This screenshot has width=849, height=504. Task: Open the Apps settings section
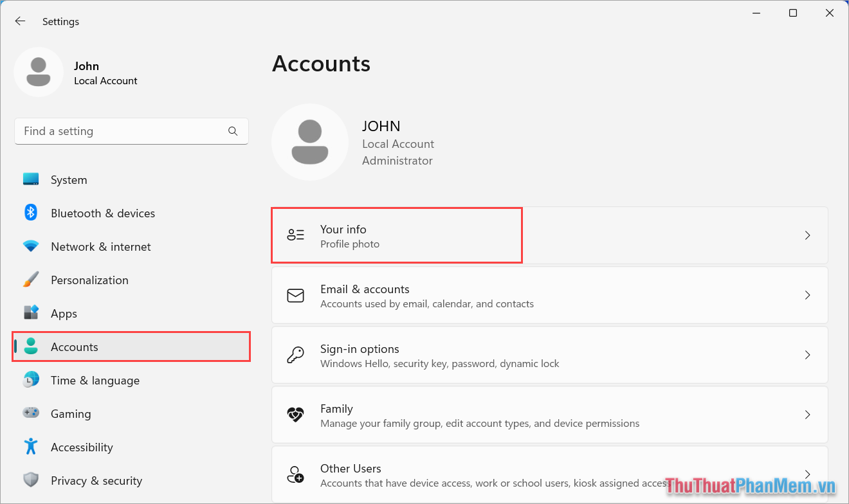64,313
